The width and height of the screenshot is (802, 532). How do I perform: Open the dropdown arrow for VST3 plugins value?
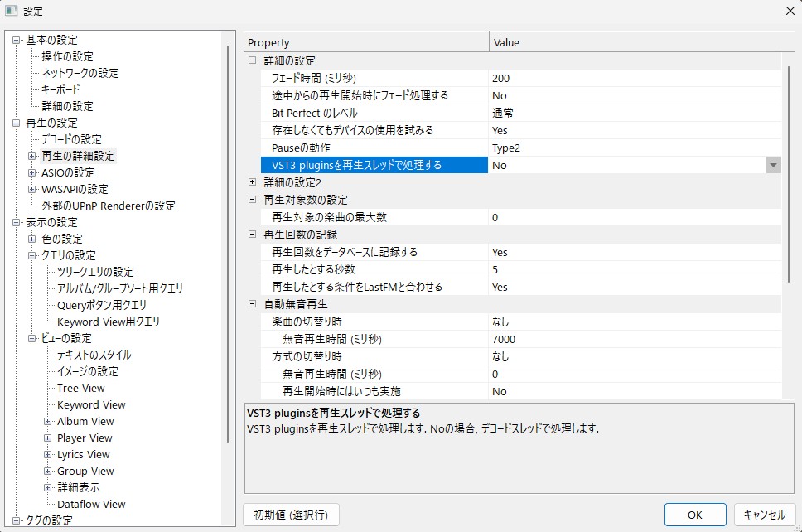click(773, 165)
